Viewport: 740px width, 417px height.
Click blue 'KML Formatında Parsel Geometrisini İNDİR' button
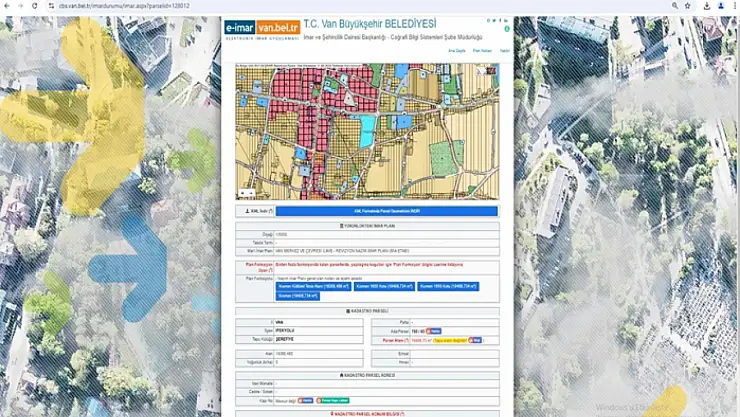(387, 211)
